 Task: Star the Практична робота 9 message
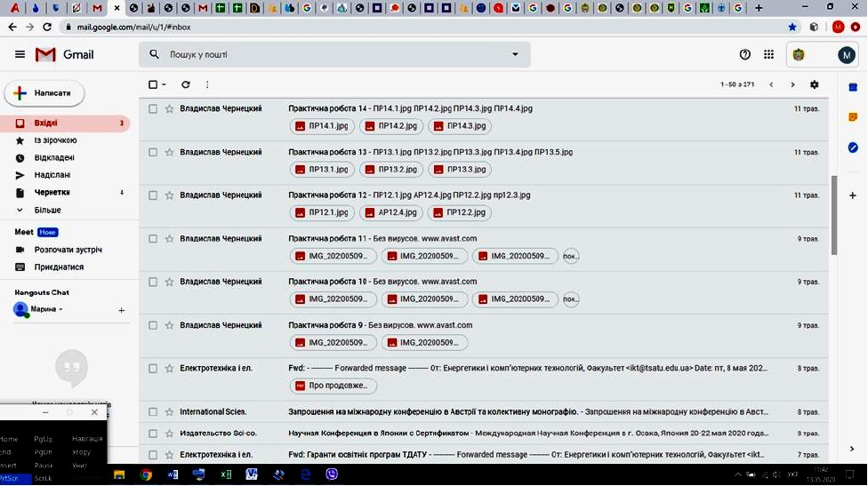click(169, 326)
